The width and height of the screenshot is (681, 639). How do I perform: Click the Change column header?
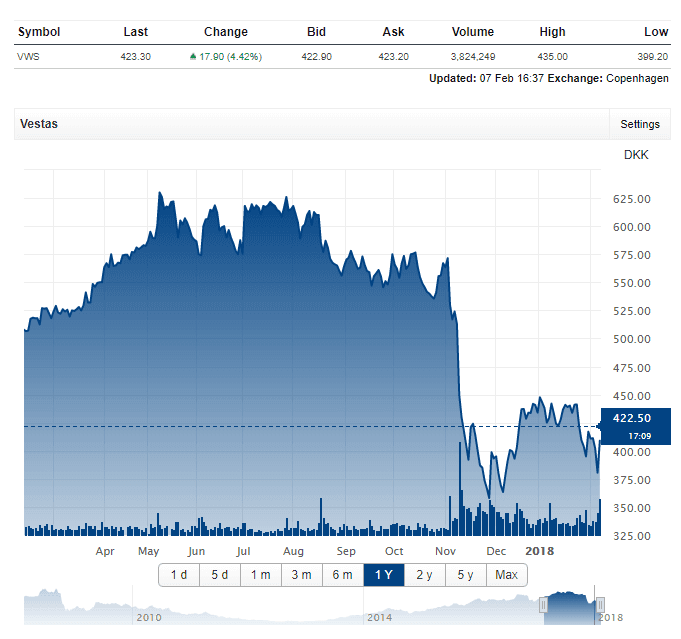pyautogui.click(x=225, y=32)
